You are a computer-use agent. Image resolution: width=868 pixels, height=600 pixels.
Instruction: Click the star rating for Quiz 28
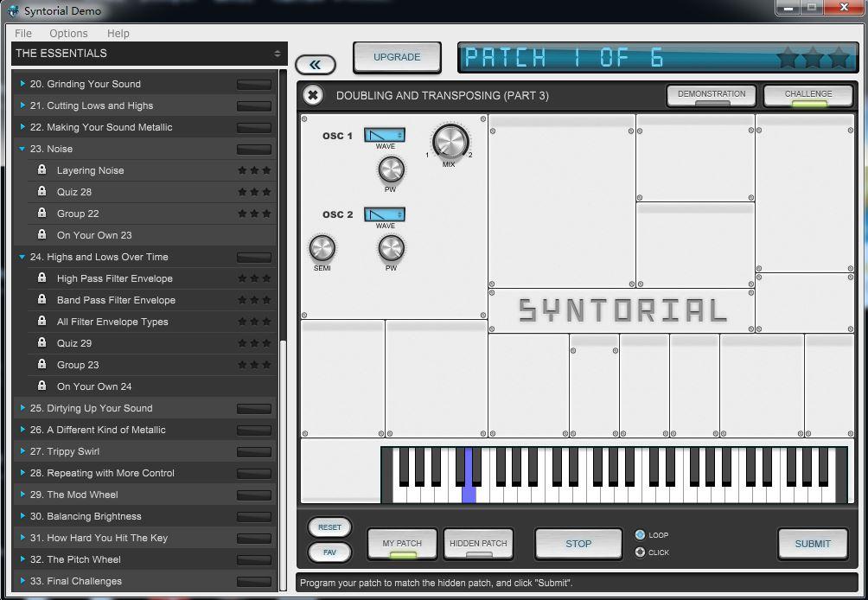pyautogui.click(x=254, y=192)
